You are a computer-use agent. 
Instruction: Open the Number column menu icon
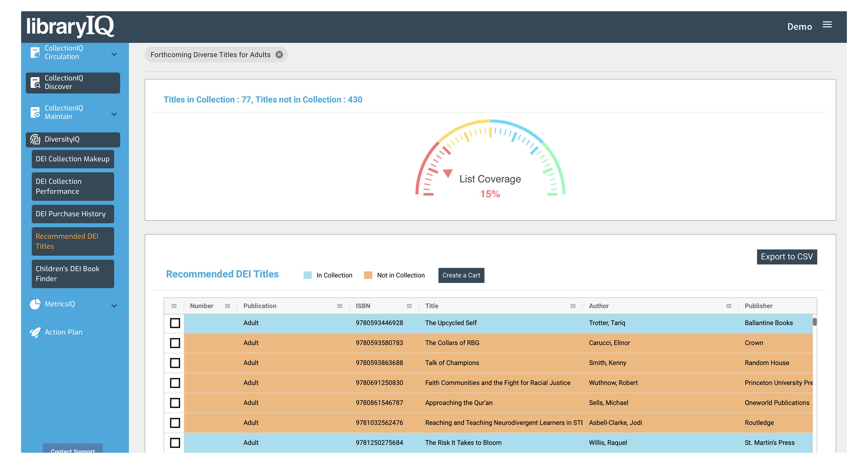tap(227, 306)
